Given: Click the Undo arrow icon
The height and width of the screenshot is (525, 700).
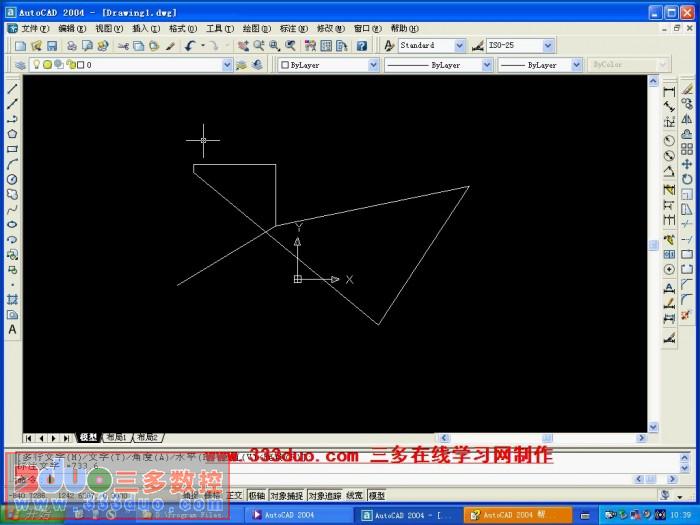Looking at the screenshot, I should tap(191, 46).
